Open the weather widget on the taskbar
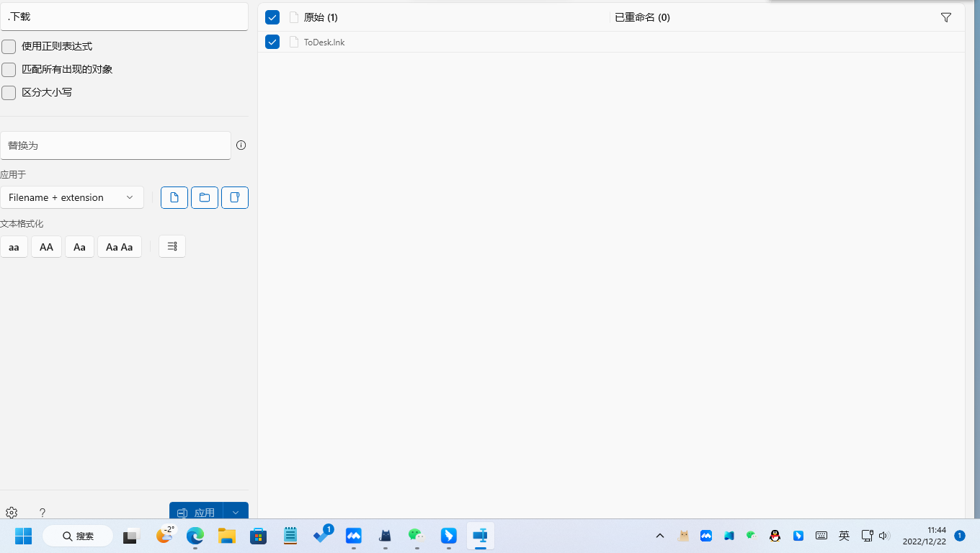Screen dimensions: 980x553 (x=165, y=536)
